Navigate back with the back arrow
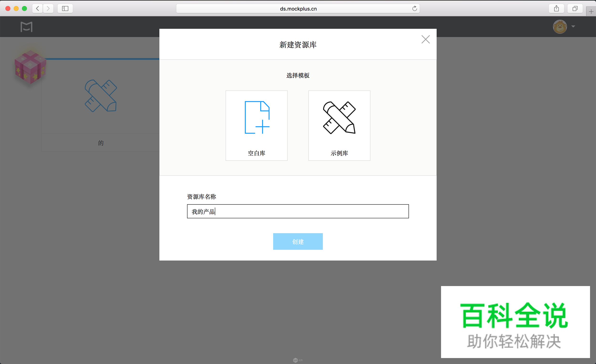This screenshot has width=596, height=364. 37,8
